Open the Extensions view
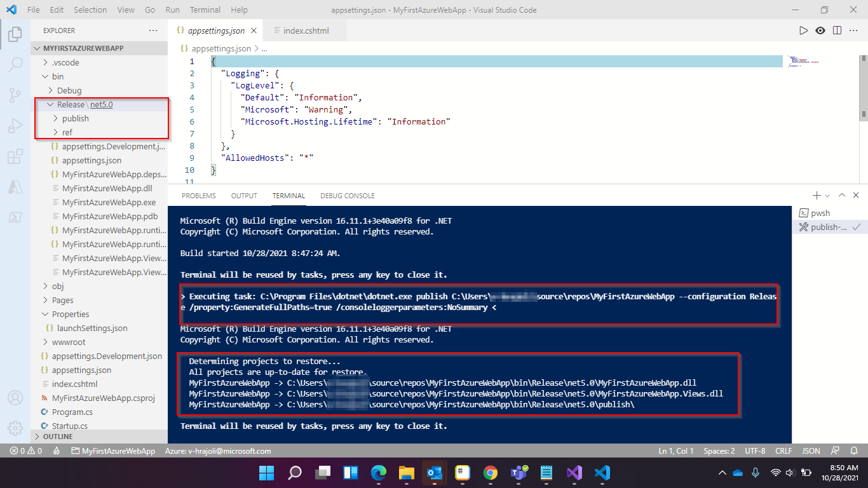 point(15,156)
